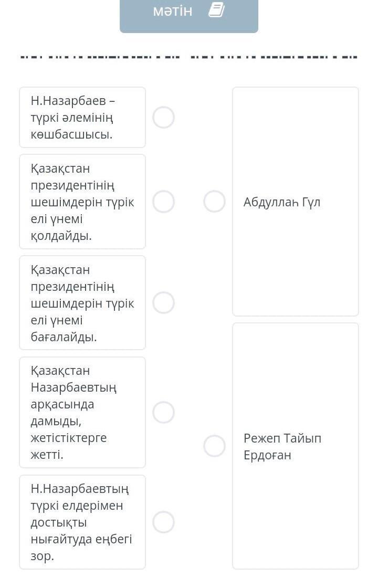Click the left dashed divider line segment
This screenshot has width=378, height=588.
coord(100,57)
